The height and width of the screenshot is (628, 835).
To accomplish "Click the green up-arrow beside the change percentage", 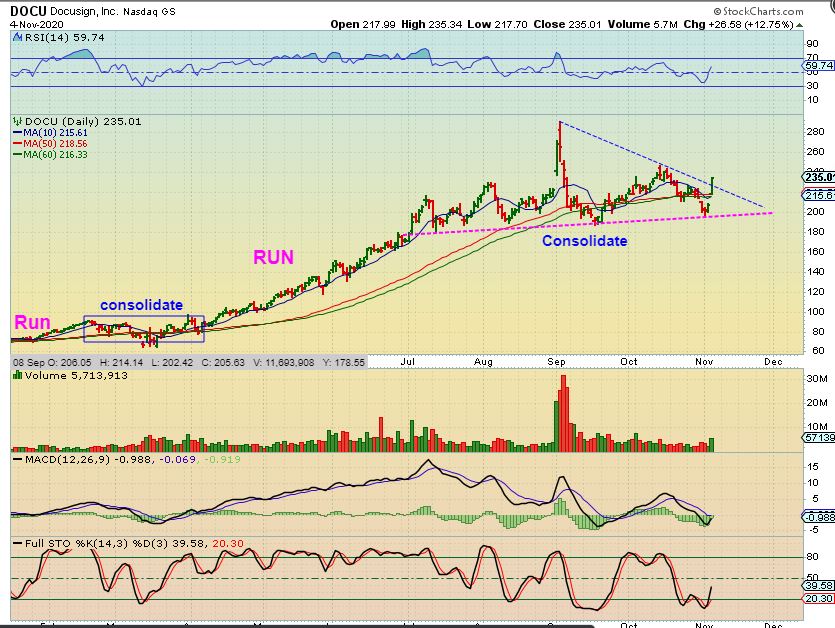I will 799,25.
